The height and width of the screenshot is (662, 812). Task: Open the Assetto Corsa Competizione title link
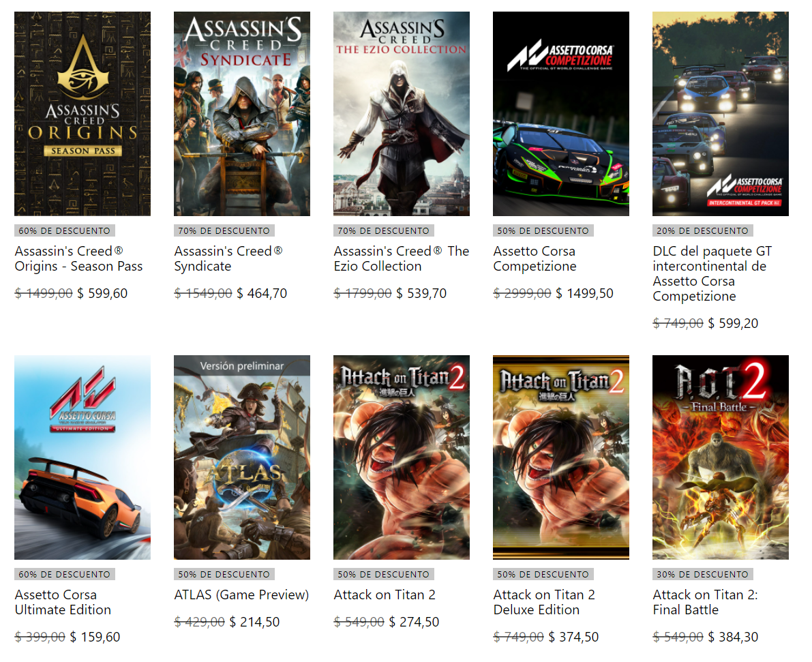point(535,258)
